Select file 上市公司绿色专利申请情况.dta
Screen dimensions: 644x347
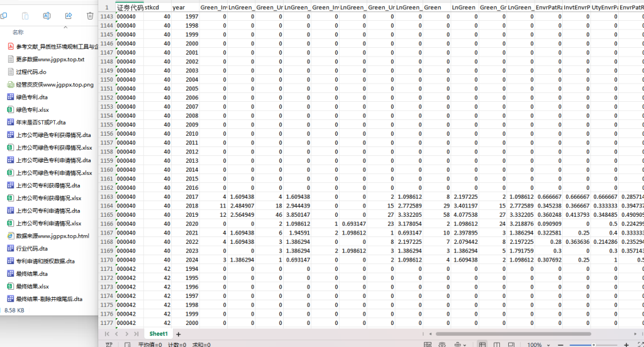(53, 160)
